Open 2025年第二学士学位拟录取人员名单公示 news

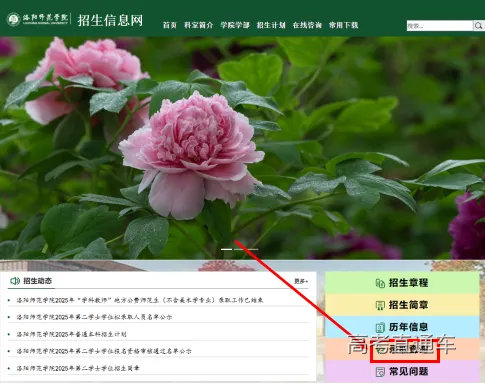[94, 317]
